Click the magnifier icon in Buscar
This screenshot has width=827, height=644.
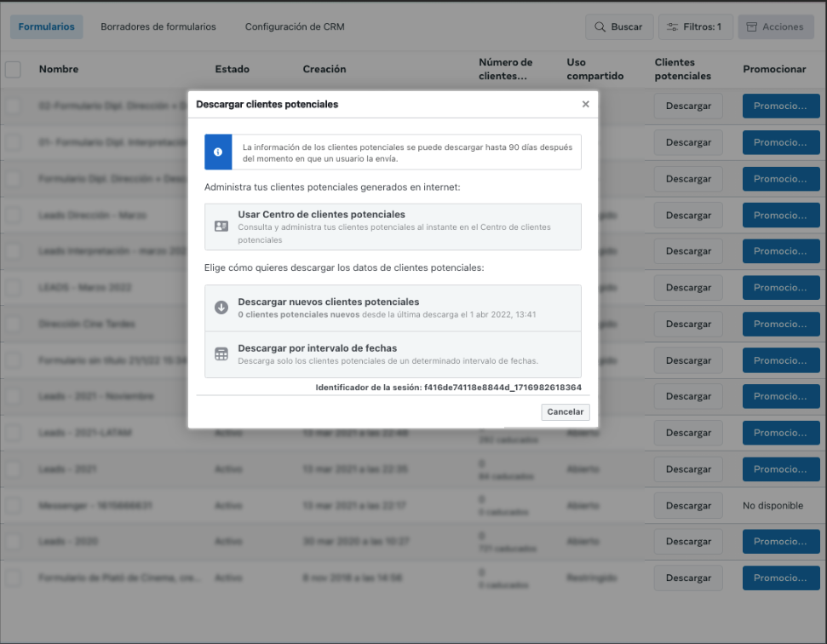[x=600, y=27]
